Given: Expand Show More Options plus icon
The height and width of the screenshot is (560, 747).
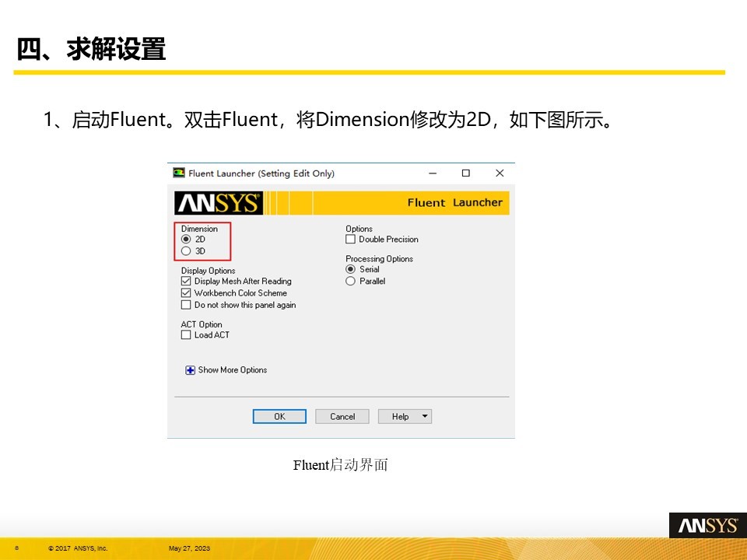Looking at the screenshot, I should tap(190, 370).
